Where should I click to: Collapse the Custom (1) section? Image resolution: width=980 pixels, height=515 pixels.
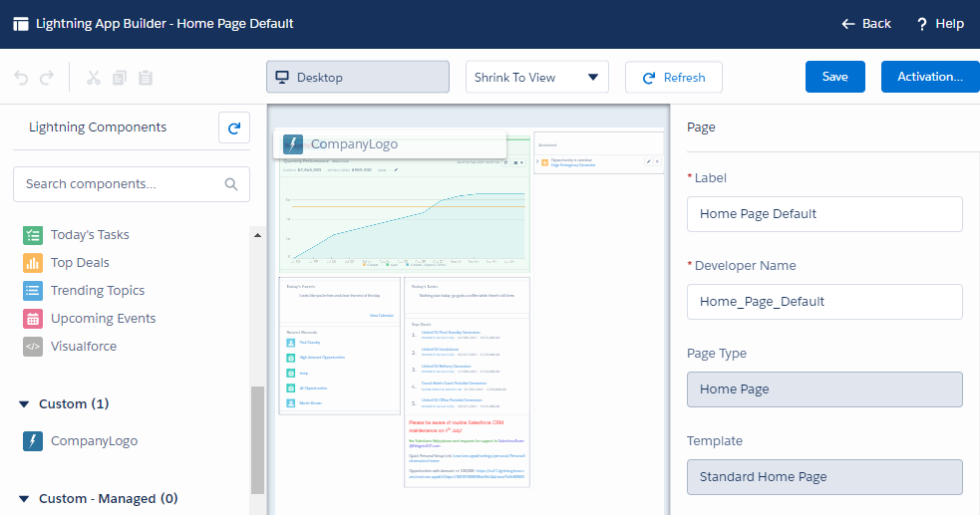pos(24,404)
